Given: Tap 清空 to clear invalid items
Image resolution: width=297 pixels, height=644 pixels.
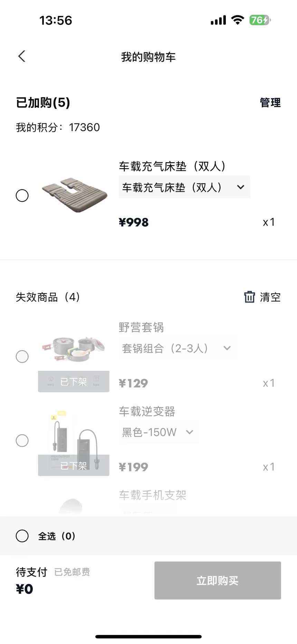Looking at the screenshot, I should 270,297.
